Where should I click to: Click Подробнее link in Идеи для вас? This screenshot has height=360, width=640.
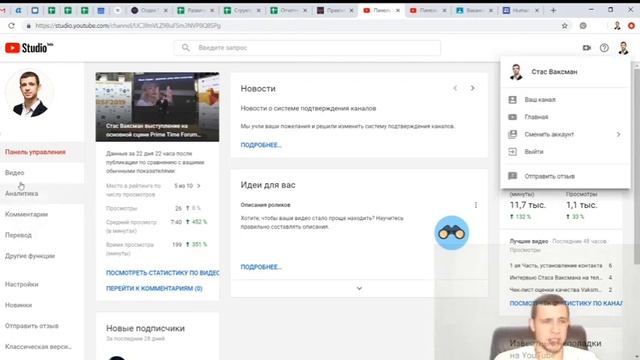[261, 267]
